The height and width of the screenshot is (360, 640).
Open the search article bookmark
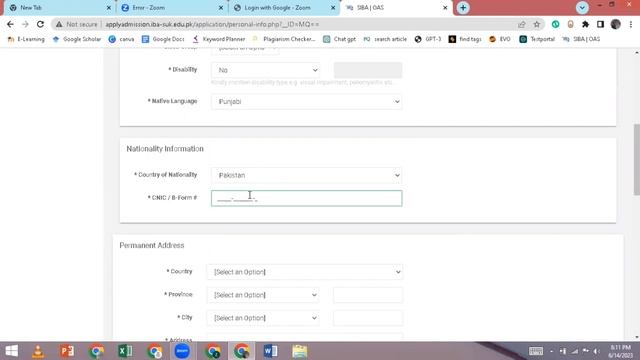(x=385, y=39)
